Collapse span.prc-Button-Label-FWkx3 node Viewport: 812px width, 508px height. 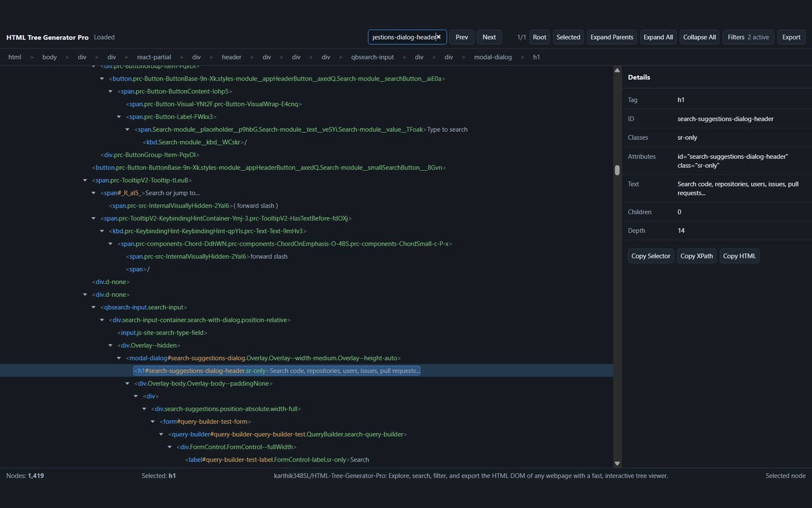click(119, 117)
